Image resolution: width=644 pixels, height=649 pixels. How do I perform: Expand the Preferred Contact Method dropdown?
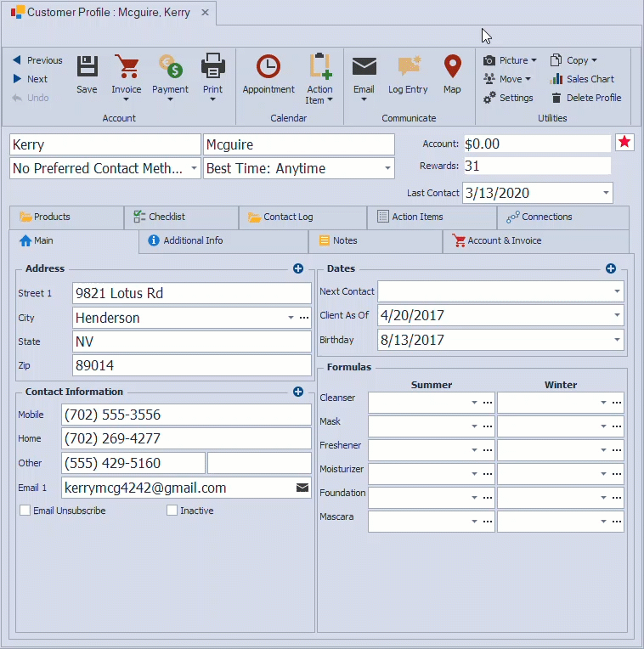(x=194, y=168)
